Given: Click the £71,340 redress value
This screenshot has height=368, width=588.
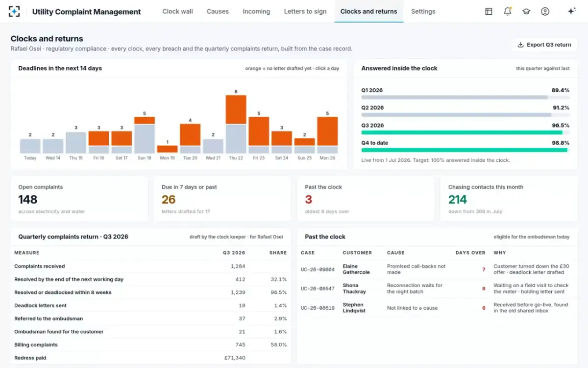Looking at the screenshot, I should point(235,358).
